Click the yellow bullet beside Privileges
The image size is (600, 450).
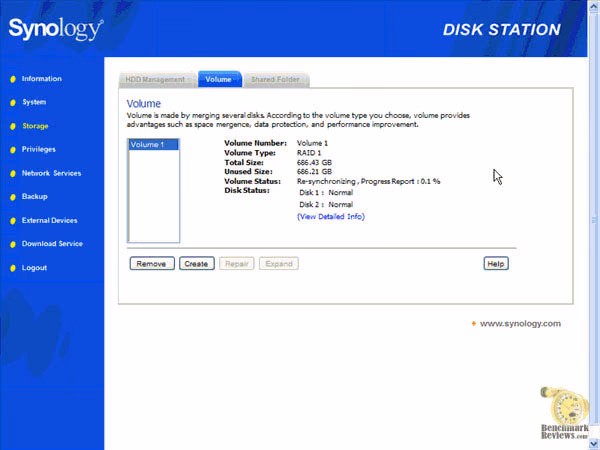coord(13,150)
